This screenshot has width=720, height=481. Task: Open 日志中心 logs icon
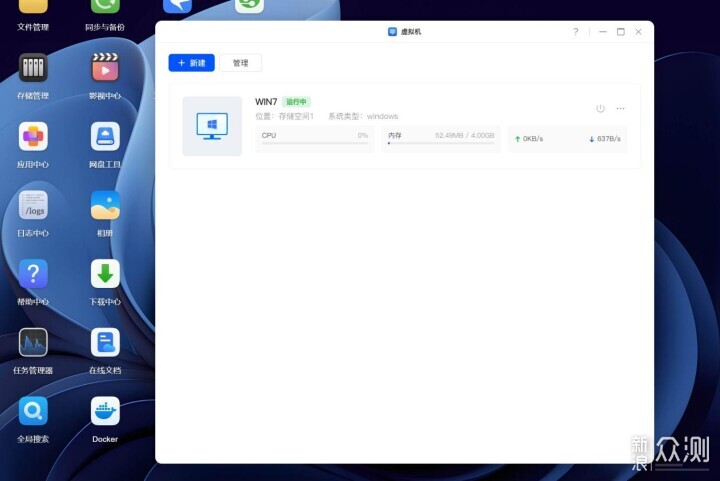(33, 205)
